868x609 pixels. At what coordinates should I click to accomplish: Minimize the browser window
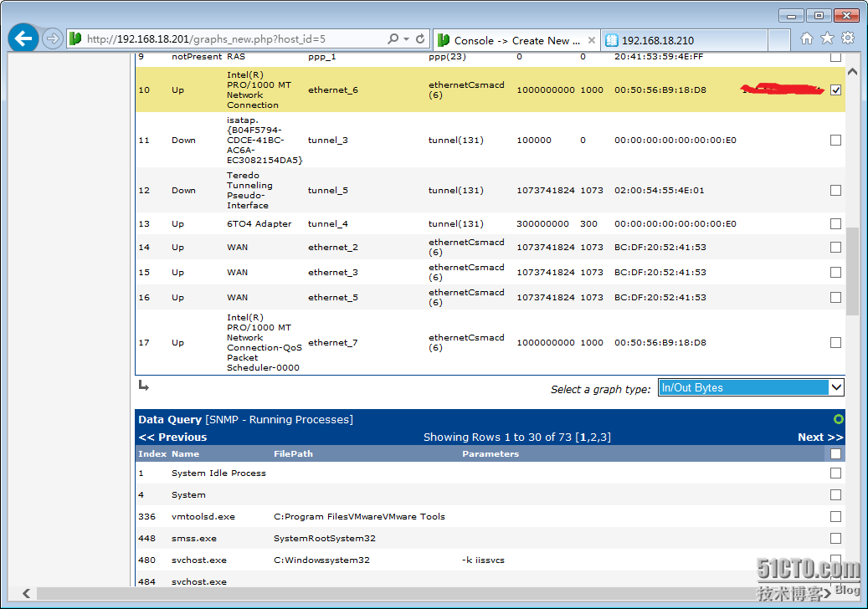point(791,16)
